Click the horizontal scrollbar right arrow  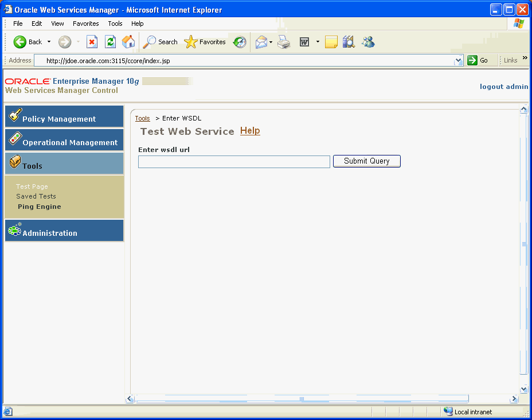[x=514, y=399]
